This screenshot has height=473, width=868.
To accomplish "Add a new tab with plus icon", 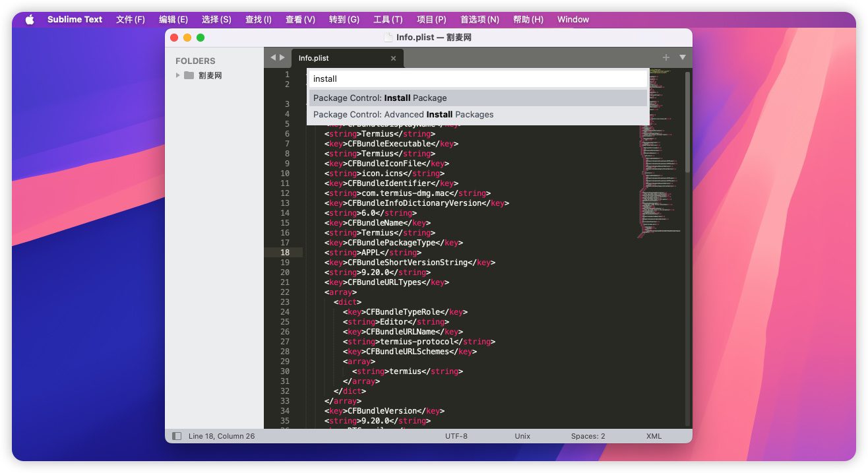I will pos(666,58).
